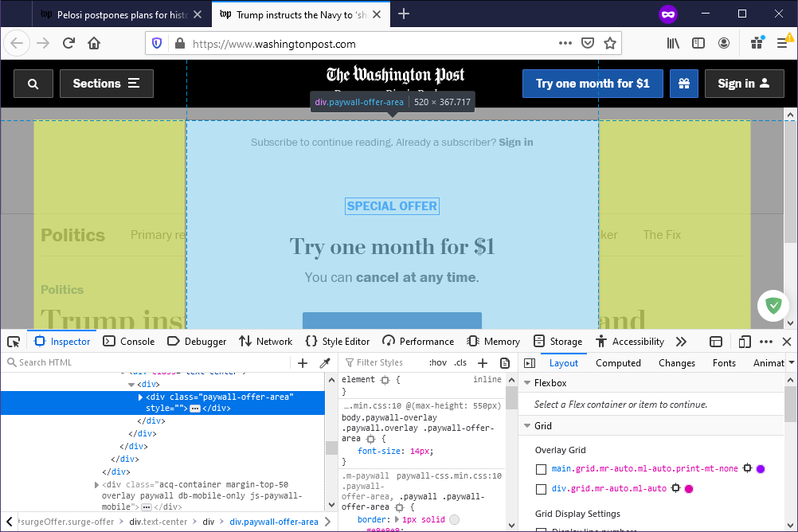Switch to the Network tab
798x532 pixels.
(265, 342)
